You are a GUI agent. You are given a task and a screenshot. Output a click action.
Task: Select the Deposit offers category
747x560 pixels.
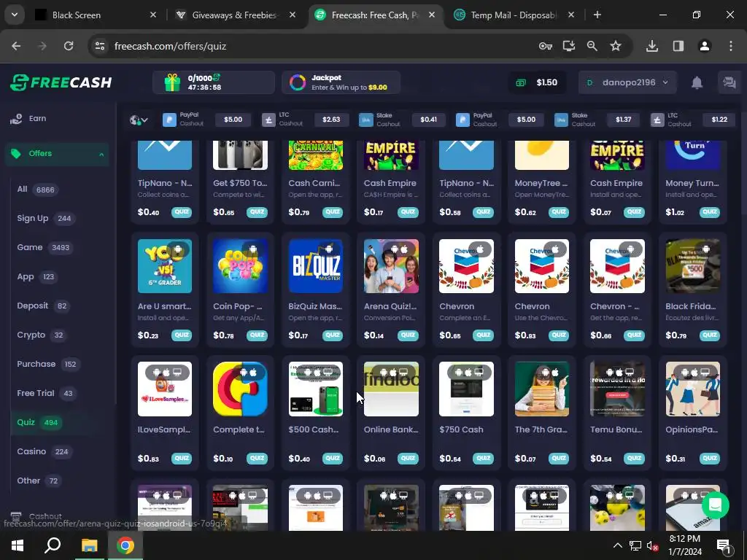(43, 306)
